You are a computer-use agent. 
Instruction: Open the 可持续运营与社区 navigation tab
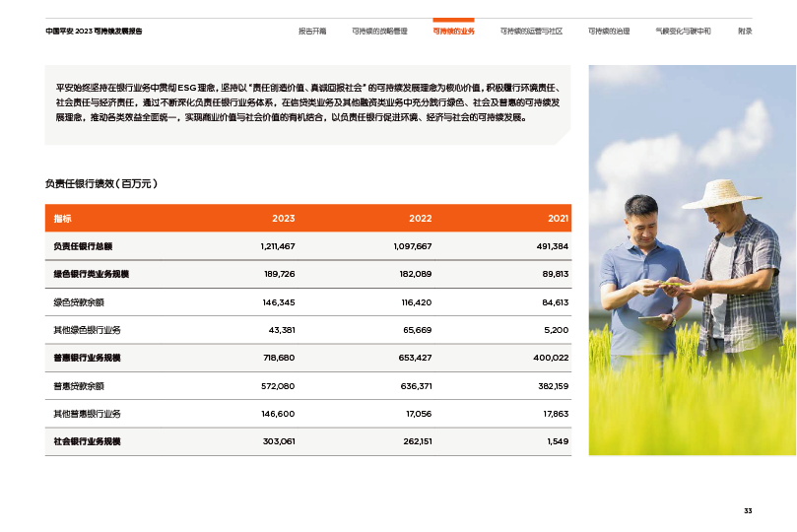pyautogui.click(x=531, y=32)
